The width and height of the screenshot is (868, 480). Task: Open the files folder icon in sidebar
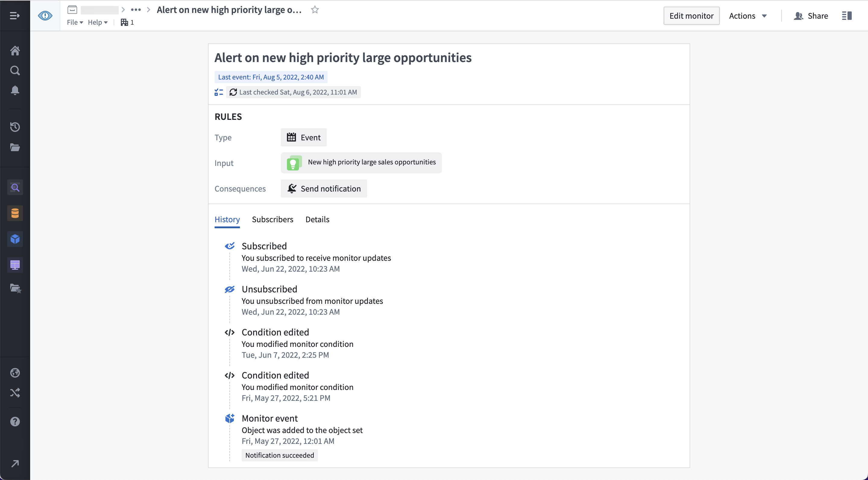point(15,147)
